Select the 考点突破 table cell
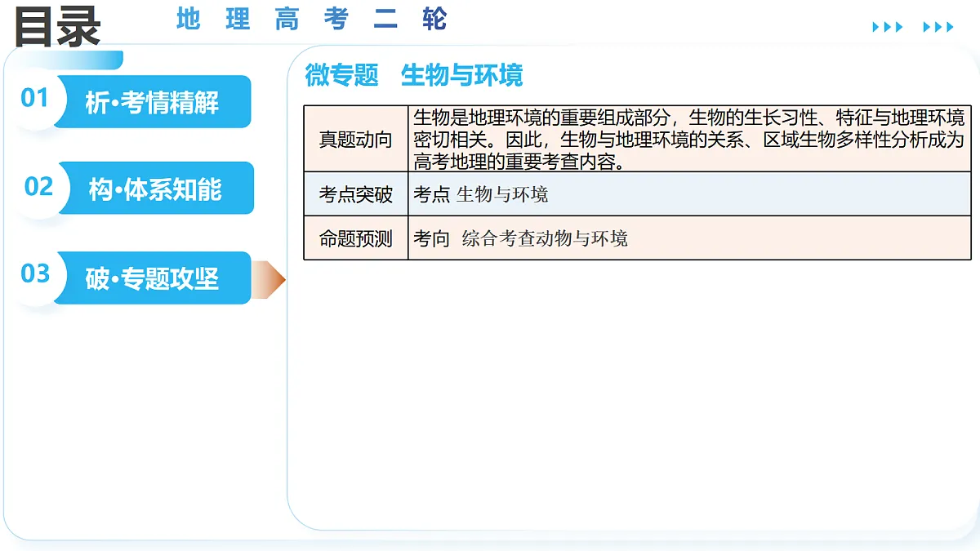The image size is (980, 551). pos(356,194)
